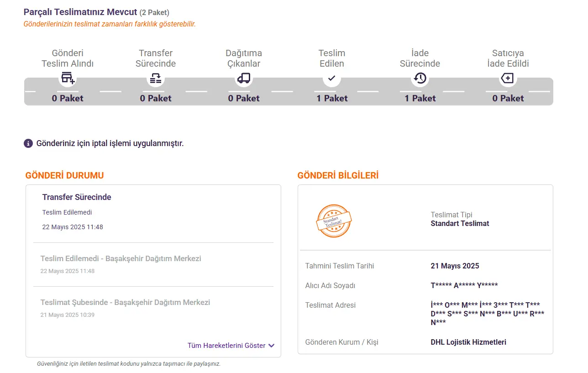Click the Standart Teslimat stamp image
This screenshot has height=373, width=588.
pos(334,221)
